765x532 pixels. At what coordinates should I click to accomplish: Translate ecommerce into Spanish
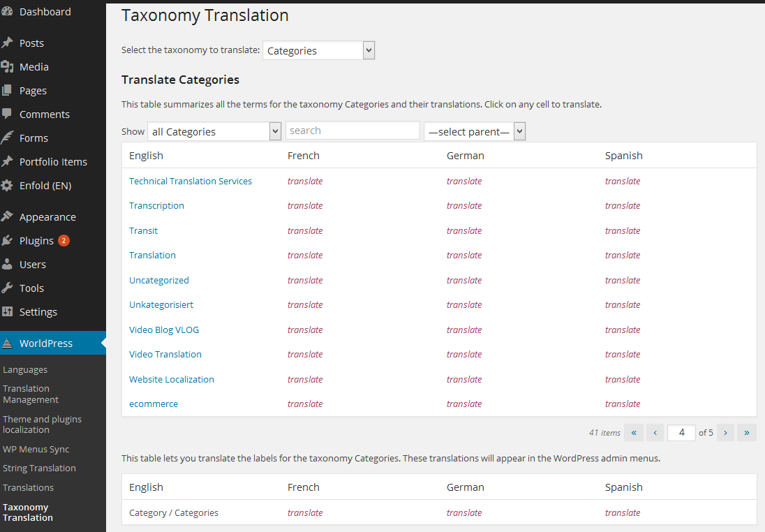[623, 404]
